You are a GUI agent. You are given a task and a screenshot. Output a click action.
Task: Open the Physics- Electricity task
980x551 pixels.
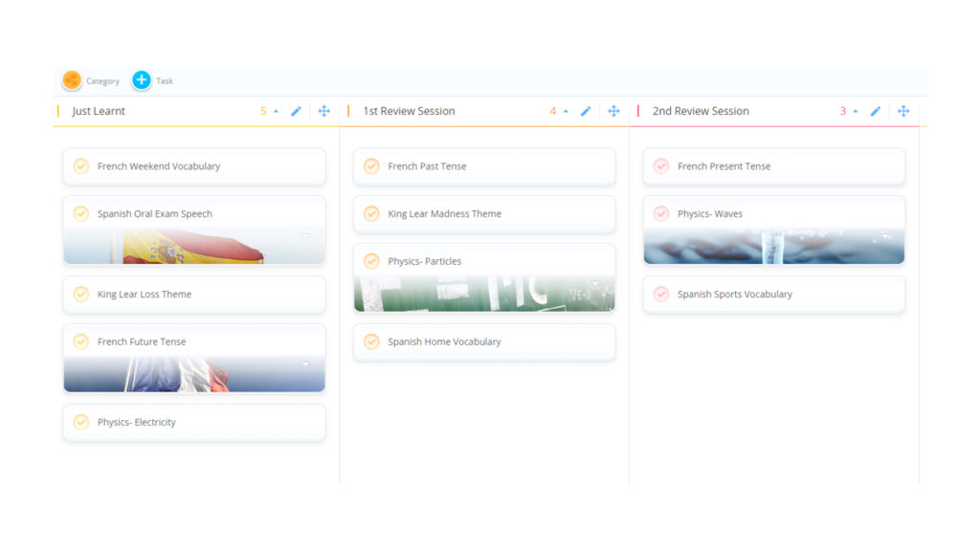[x=137, y=422]
